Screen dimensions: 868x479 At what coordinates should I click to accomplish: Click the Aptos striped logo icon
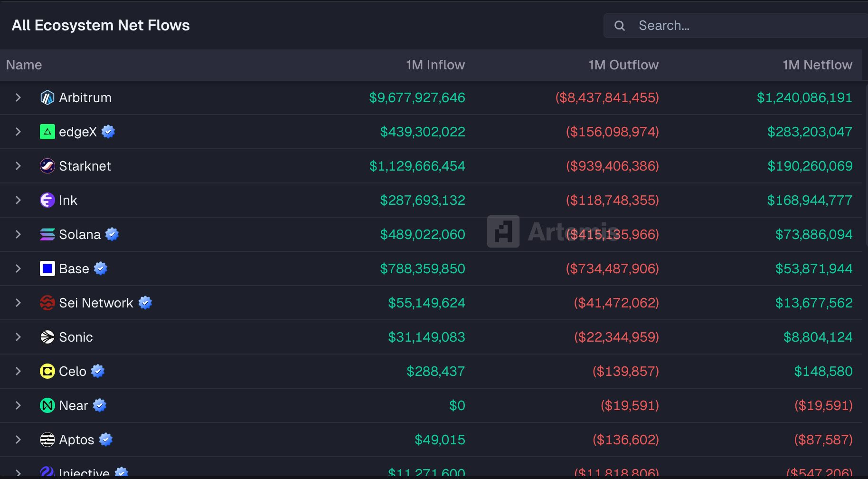pos(47,440)
